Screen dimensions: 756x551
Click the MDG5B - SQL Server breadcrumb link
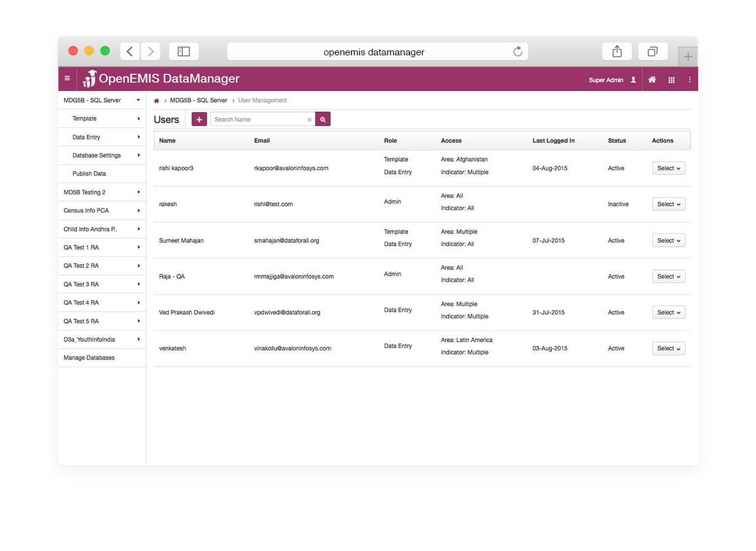coord(199,100)
